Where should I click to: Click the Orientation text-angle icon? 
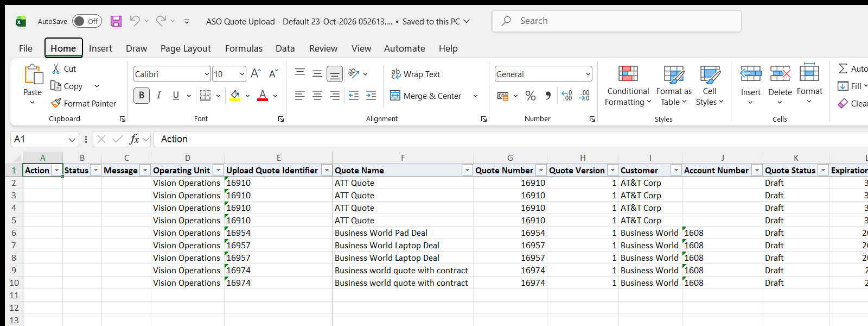tap(354, 73)
